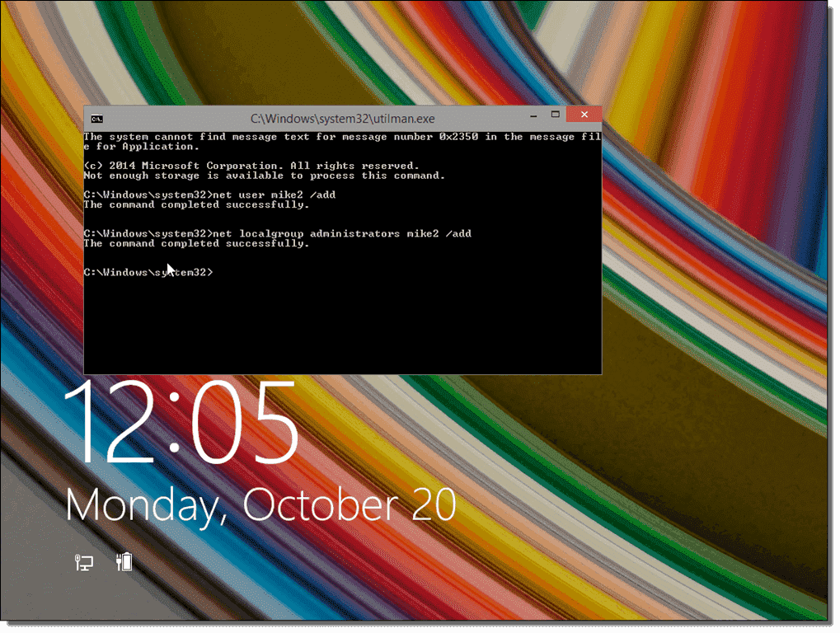
Task: Click the 'e for Application.' wrapped text line
Action: click(141, 147)
